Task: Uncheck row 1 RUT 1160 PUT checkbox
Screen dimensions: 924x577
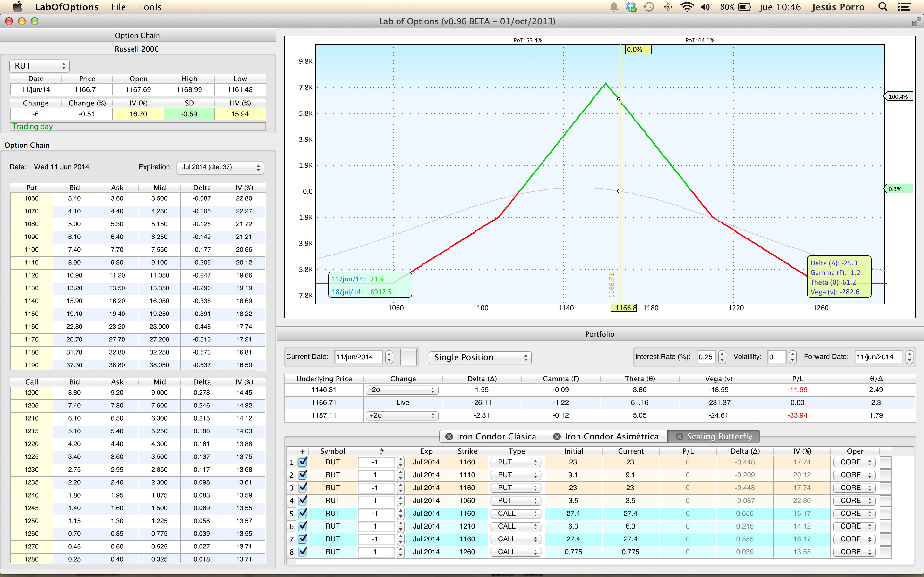Action: 303,462
